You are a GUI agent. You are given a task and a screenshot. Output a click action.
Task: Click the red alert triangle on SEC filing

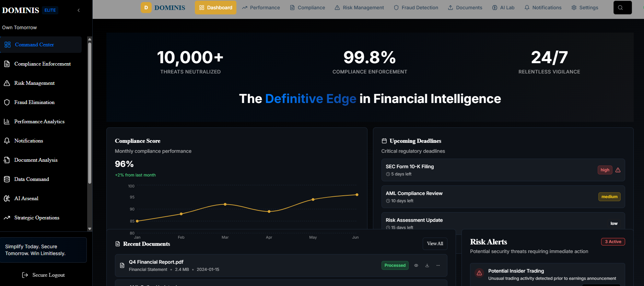pos(618,170)
